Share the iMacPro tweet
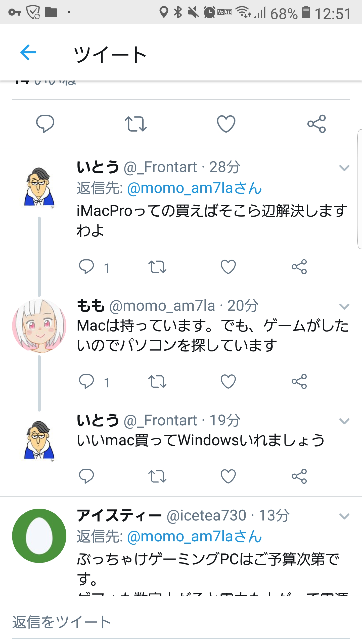 point(299,267)
